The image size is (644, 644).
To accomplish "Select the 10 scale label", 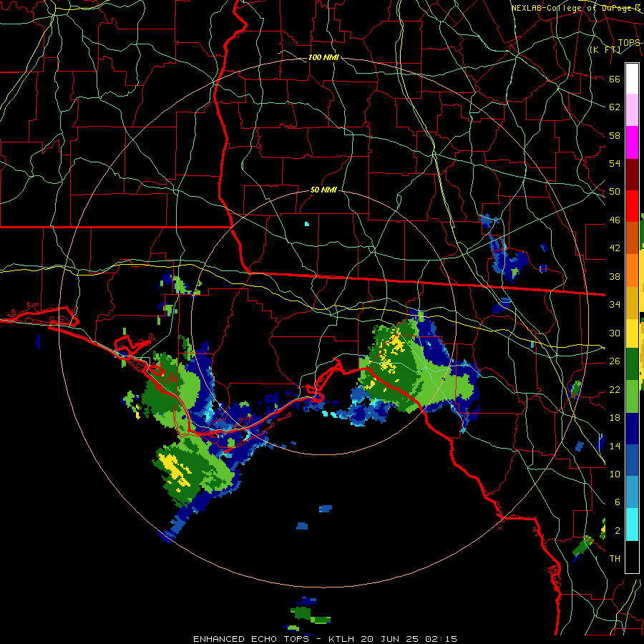I will [x=615, y=474].
